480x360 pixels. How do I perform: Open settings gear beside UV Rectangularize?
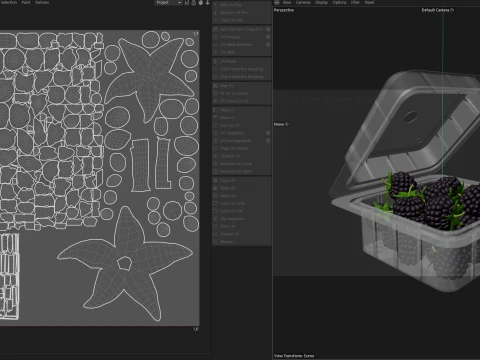pyautogui.click(x=268, y=141)
